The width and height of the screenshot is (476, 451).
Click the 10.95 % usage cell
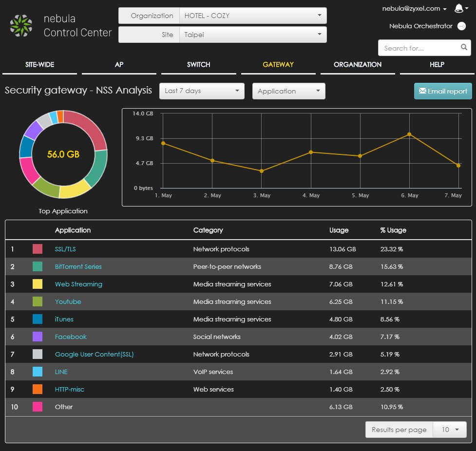click(392, 407)
